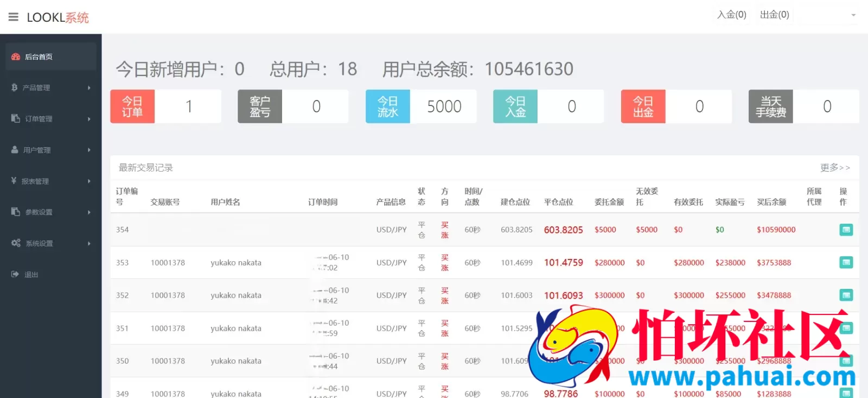Image resolution: width=868 pixels, height=398 pixels.
Task: Open 入金(0) deposit notifications
Action: [731, 15]
